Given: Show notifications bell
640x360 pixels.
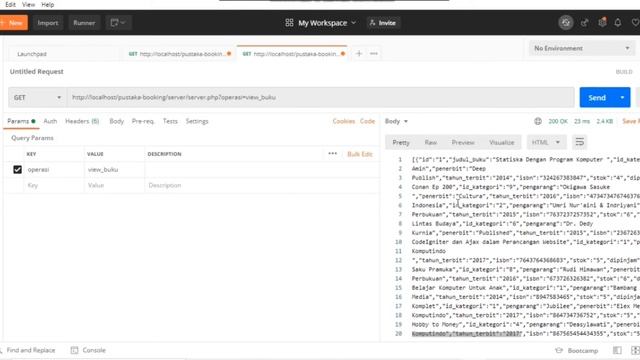Looking at the screenshot, I should coord(618,23).
